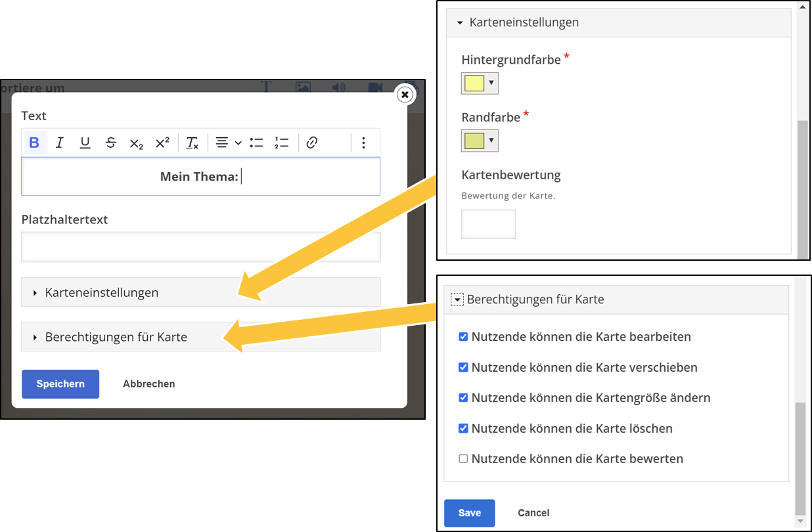
Task: Enable 'Nutzende können die Karte bewerten'
Action: [463, 459]
